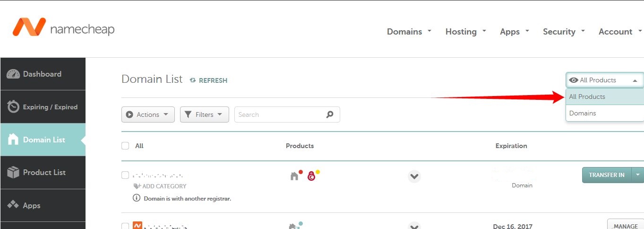Screen dimensions: 644x229
Task: Open the Hosting top menu
Action: click(466, 32)
